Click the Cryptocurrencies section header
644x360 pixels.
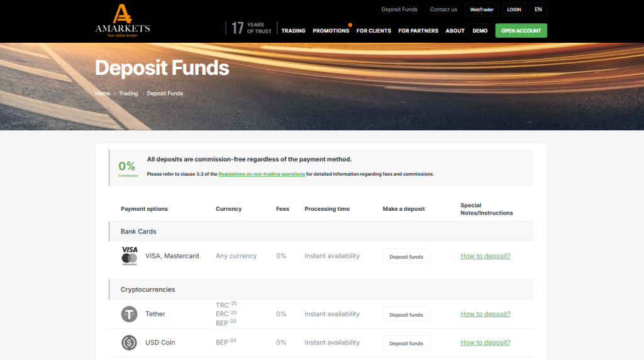click(x=321, y=290)
